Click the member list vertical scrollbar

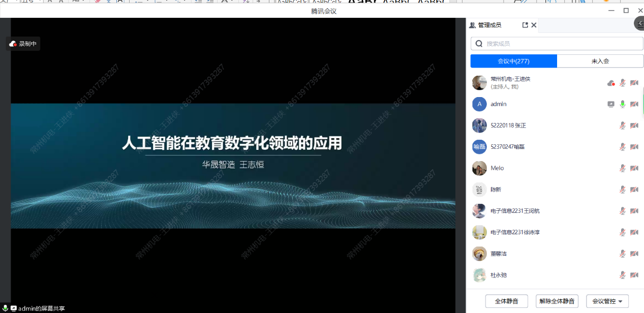click(643, 101)
